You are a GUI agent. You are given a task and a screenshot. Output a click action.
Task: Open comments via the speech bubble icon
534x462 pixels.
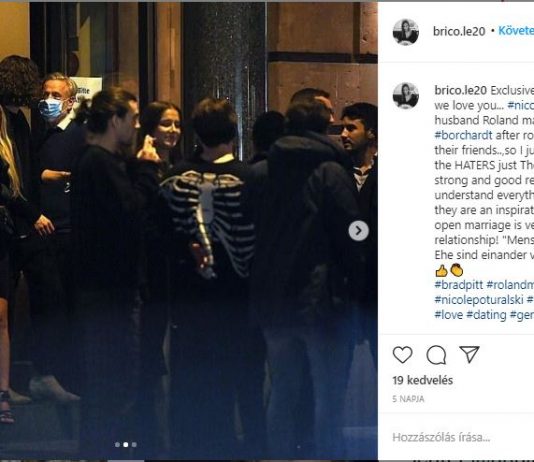click(436, 355)
